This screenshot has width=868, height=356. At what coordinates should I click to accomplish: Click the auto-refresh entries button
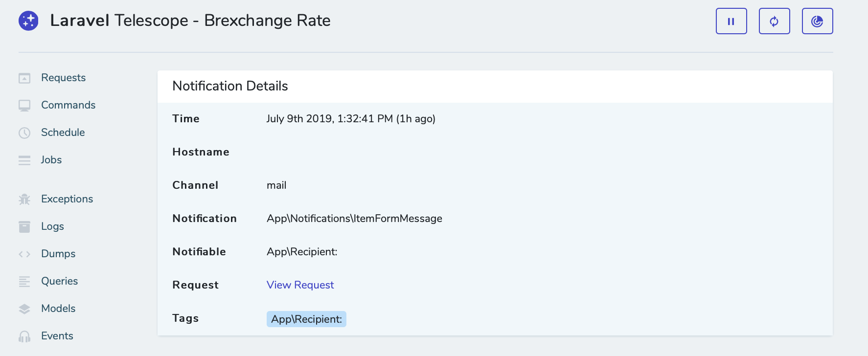tap(774, 21)
